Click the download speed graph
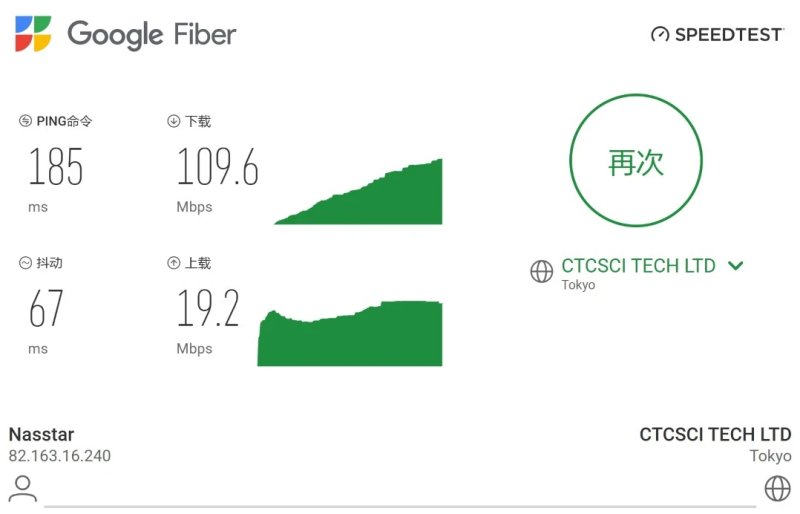The width and height of the screenshot is (800, 514). pos(358,191)
